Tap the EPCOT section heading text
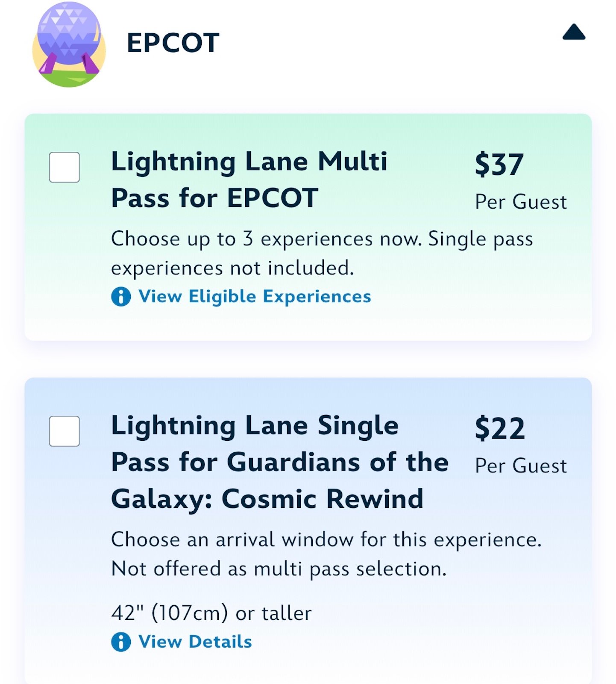Screen dimensions: 616x684 coord(173,43)
